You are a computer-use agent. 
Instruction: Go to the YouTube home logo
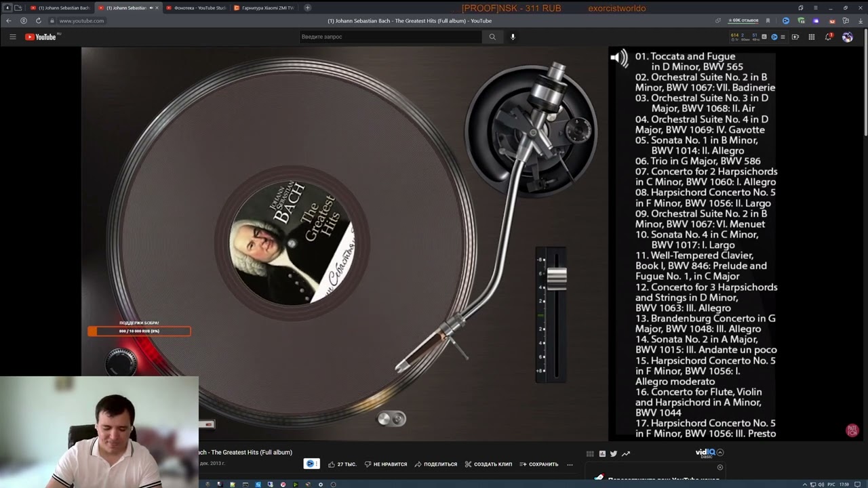pyautogui.click(x=41, y=37)
